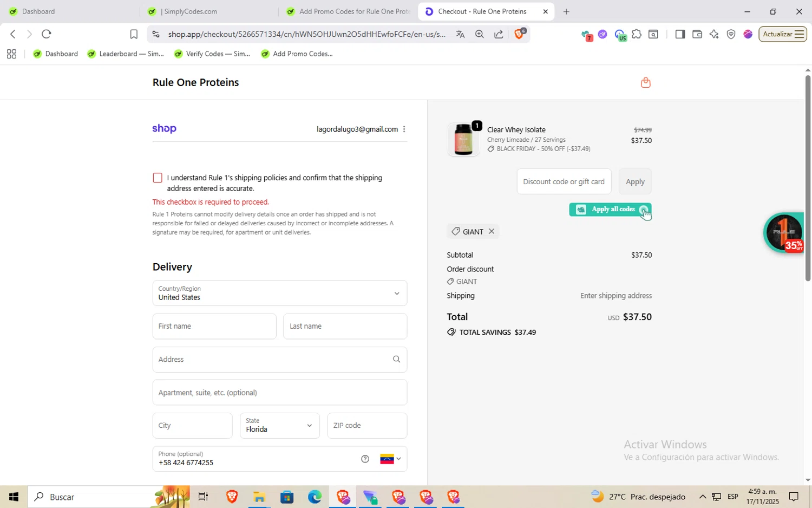This screenshot has height=508, width=812.
Task: Open Brave VPN shield icon
Action: tap(731, 34)
